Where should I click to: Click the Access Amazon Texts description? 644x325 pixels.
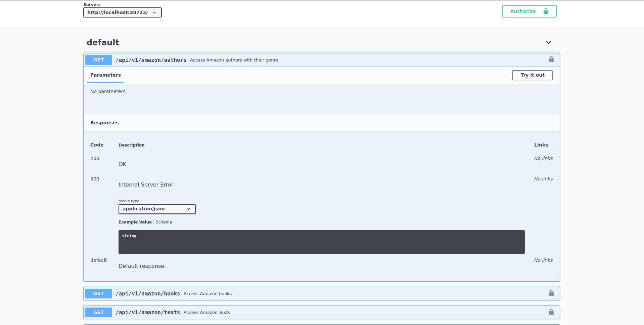pos(206,313)
